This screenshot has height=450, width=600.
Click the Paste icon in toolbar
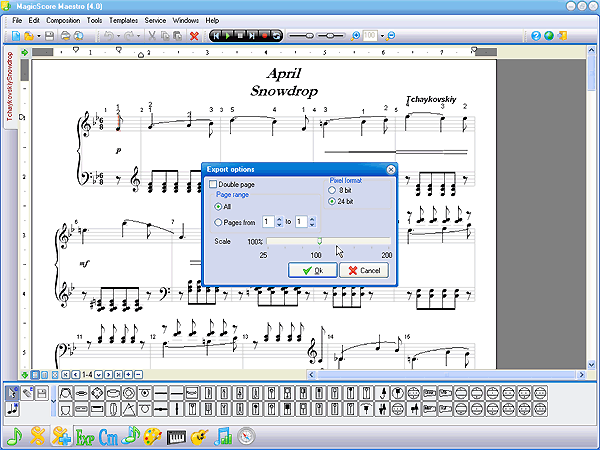pos(177,36)
